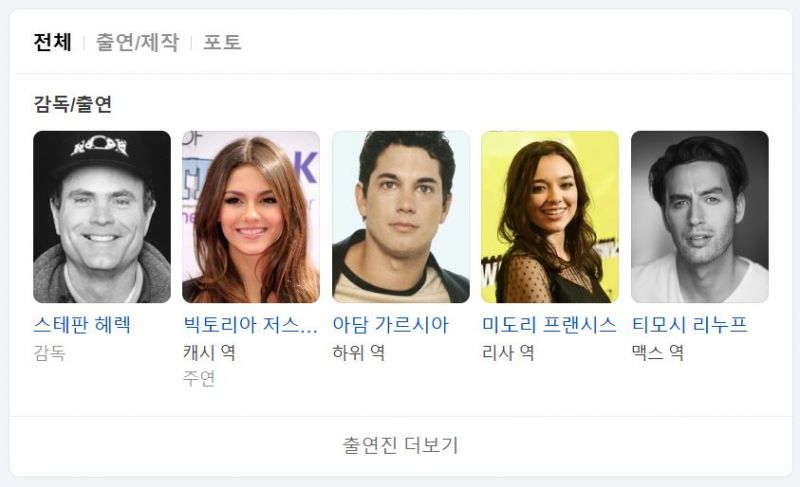Open the 포토 tab
The height and width of the screenshot is (487, 800).
click(x=222, y=42)
